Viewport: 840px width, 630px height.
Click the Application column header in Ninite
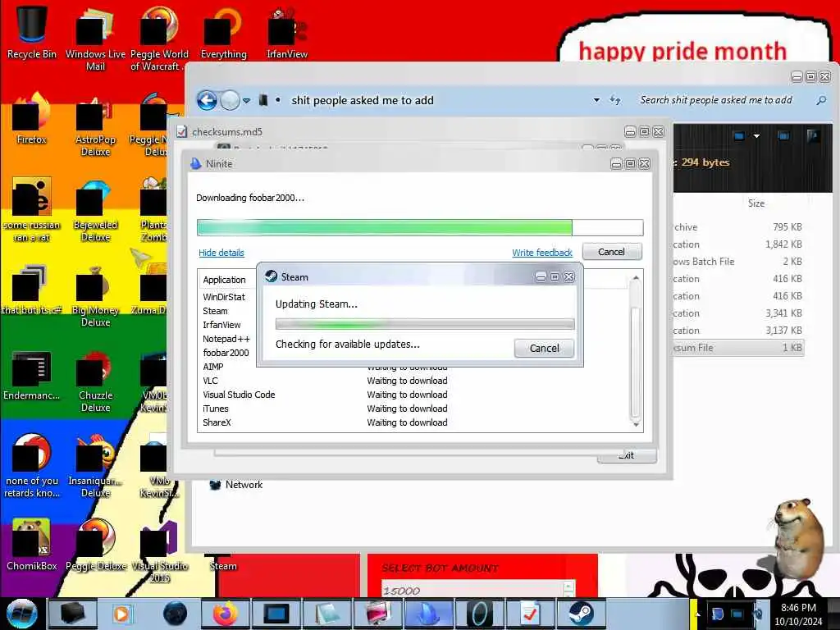point(224,280)
